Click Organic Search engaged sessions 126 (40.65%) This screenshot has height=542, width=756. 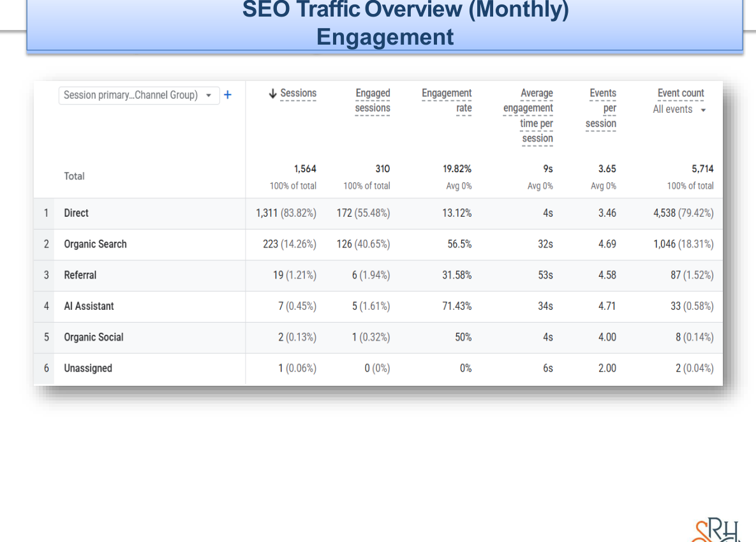pyautogui.click(x=363, y=244)
